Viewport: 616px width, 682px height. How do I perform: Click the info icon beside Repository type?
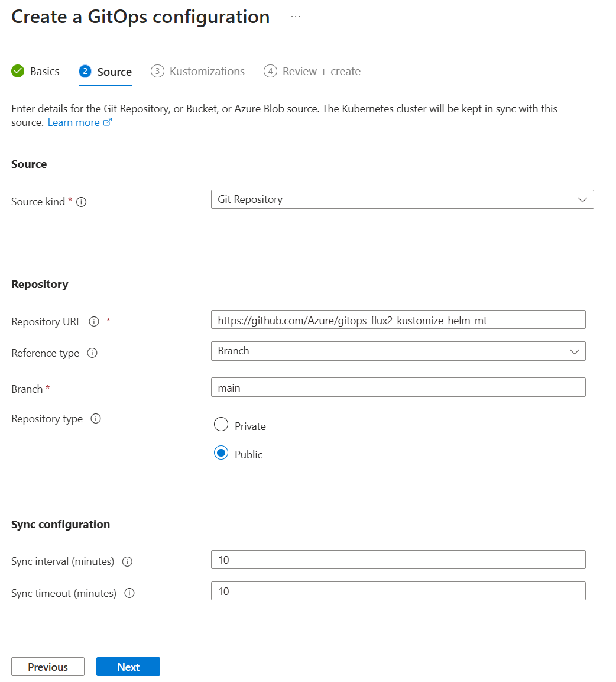point(95,418)
